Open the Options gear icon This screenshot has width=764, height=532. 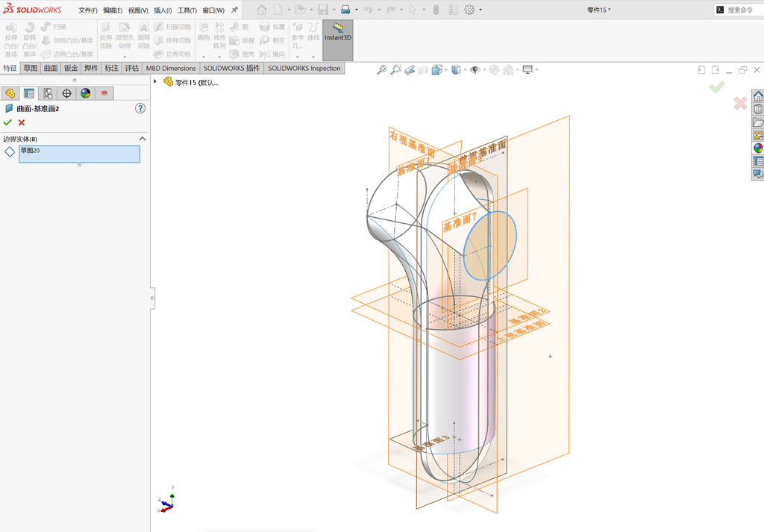(x=469, y=10)
